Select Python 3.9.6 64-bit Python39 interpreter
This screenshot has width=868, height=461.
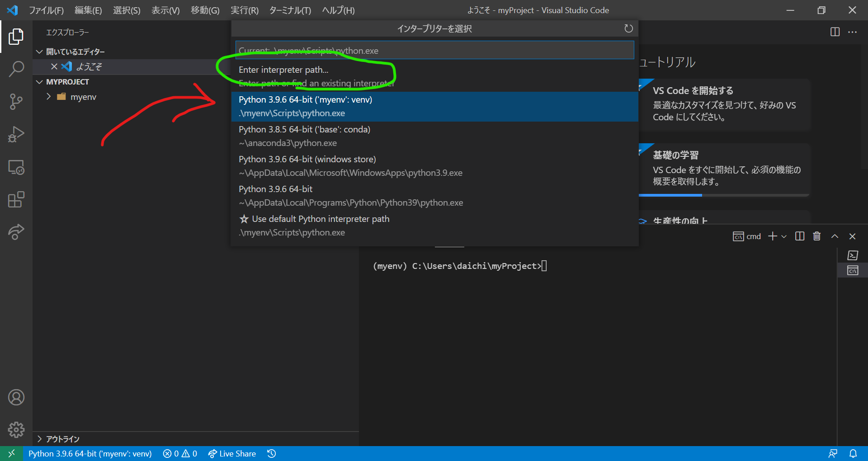[x=434, y=196]
